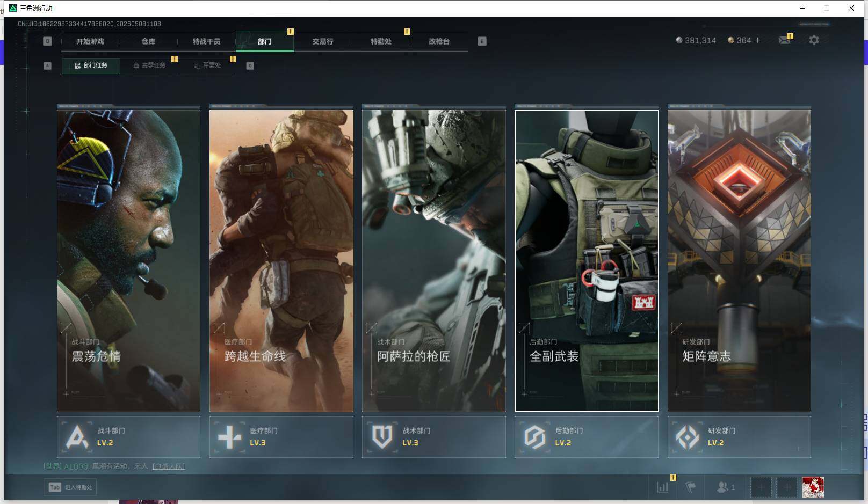Open the 开始游戏 tab
Image resolution: width=868 pixels, height=504 pixels.
90,41
